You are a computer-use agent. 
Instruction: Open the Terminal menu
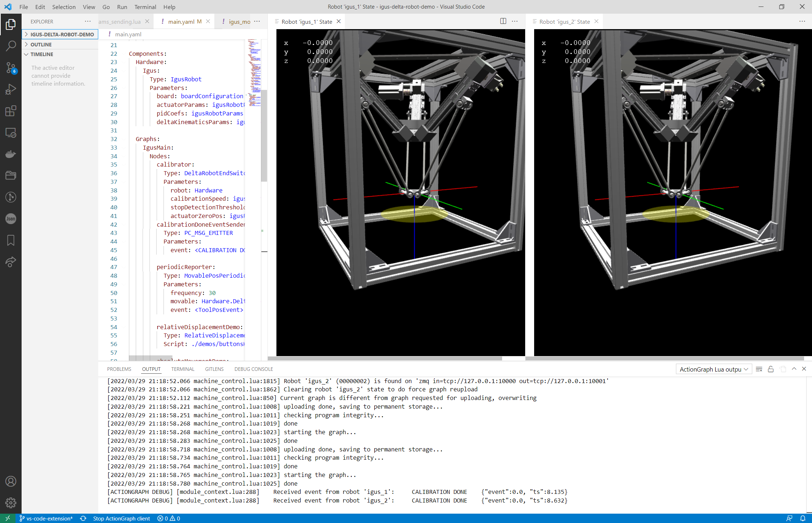(145, 7)
